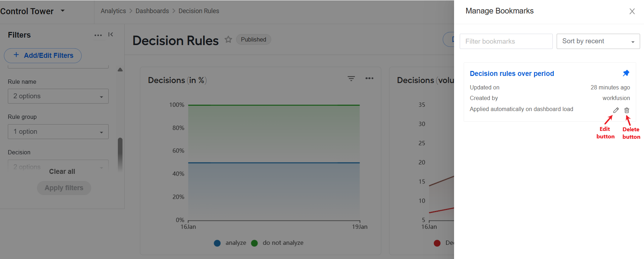Go to Analytics breadcrumb
This screenshot has width=644, height=259.
[113, 11]
